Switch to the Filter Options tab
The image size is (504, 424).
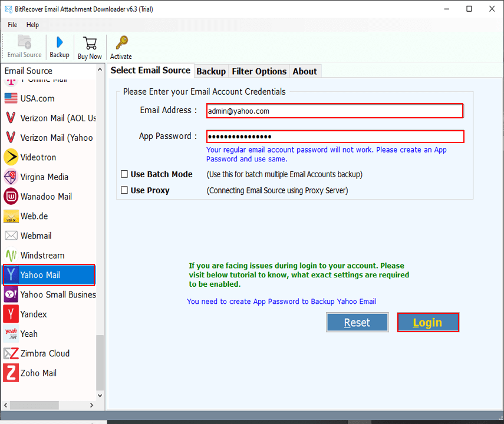[x=259, y=71]
